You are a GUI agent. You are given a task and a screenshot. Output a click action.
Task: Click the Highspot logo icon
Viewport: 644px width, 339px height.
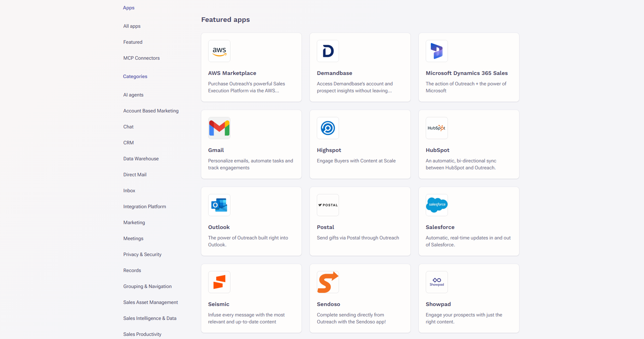click(328, 128)
